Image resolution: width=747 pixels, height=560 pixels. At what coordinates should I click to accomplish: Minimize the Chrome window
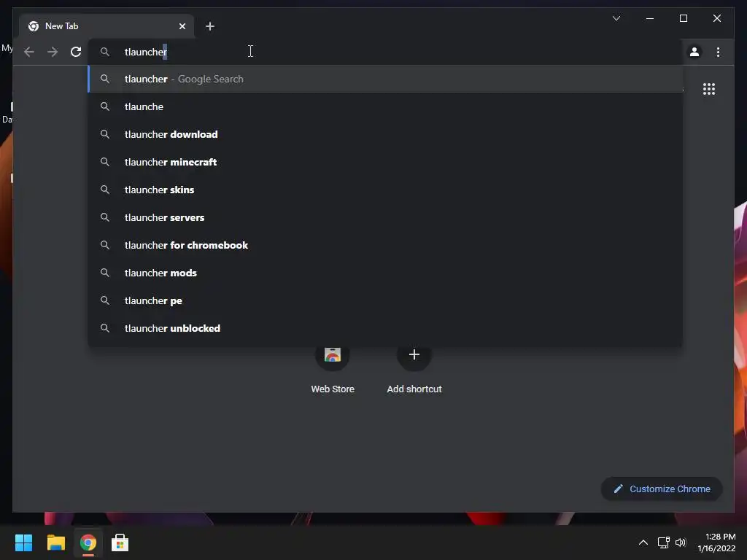tap(650, 18)
